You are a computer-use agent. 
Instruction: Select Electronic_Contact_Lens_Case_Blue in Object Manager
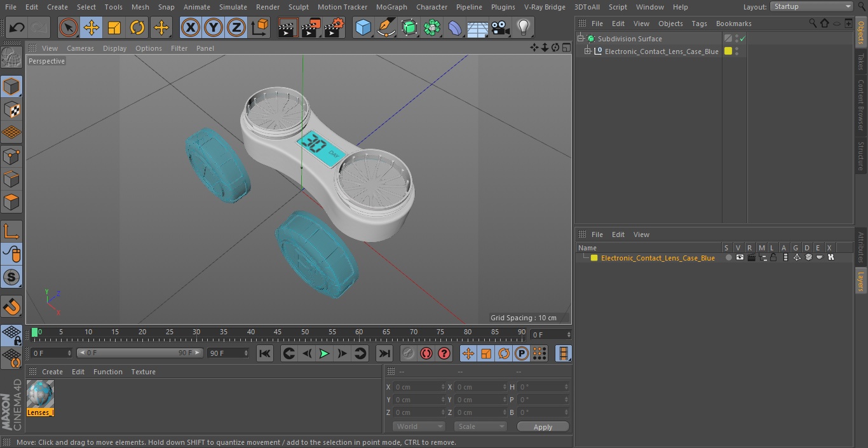(x=661, y=51)
